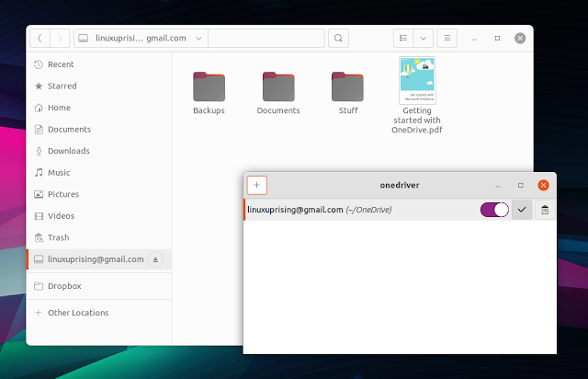Toggle the checkmark button for linuxuprising account
Image resolution: width=588 pixels, height=379 pixels.
522,210
